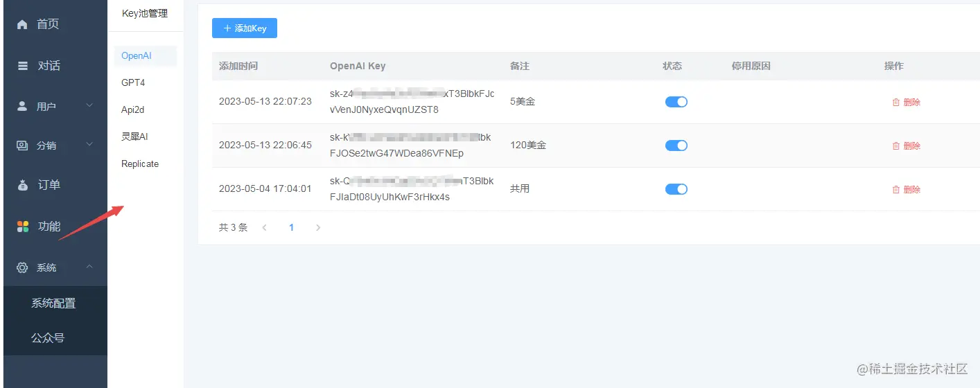Click the 系统 gear icon

coord(22,267)
